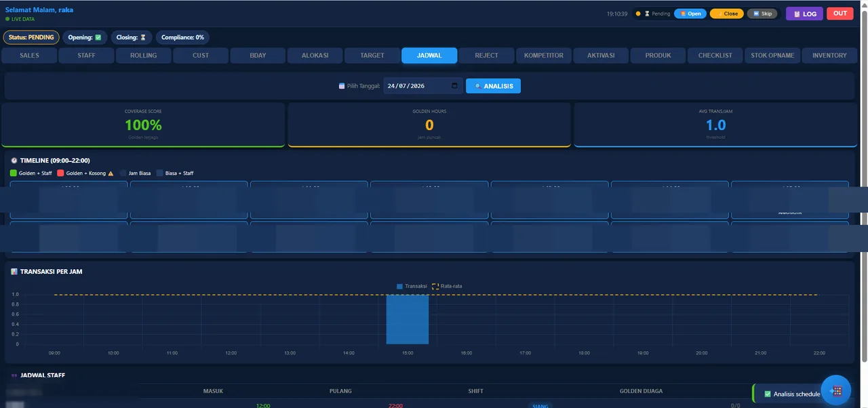Click the chart icon beside TRANSAKSI PER JAM
This screenshot has width=868, height=408.
14,272
